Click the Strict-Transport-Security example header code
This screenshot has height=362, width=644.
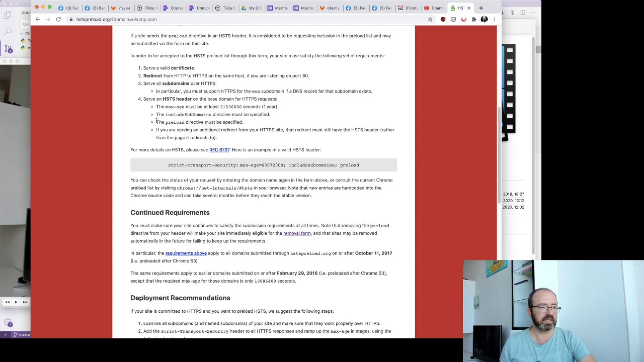pos(264,165)
